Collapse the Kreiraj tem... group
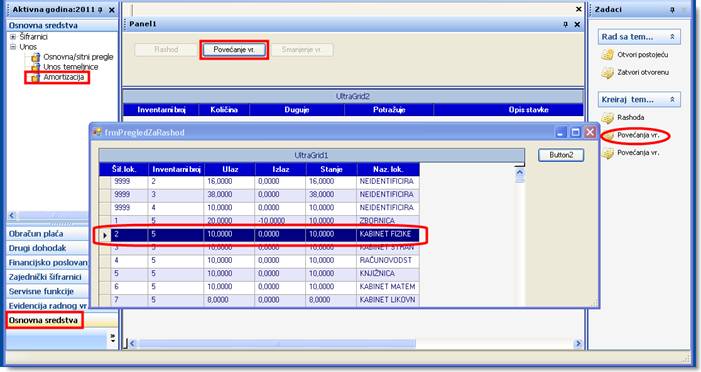 pyautogui.click(x=672, y=100)
